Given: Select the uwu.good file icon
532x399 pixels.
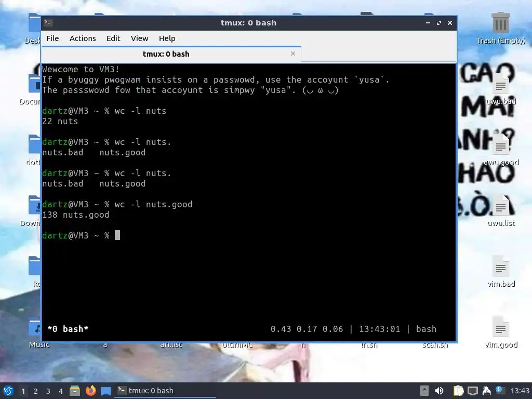Looking at the screenshot, I should [501, 150].
